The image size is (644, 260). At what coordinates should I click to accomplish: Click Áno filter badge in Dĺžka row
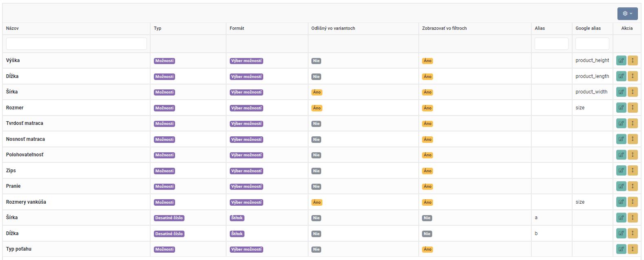[427, 77]
